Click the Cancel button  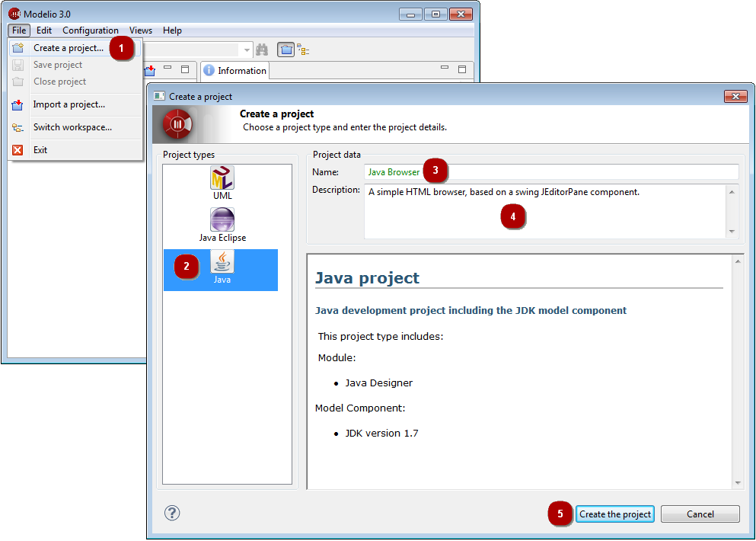(x=700, y=514)
